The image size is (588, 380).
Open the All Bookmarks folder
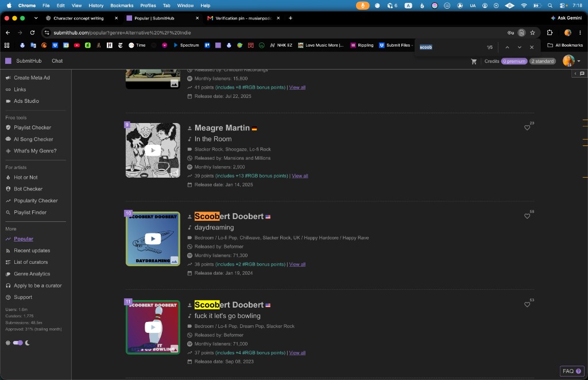pos(565,45)
